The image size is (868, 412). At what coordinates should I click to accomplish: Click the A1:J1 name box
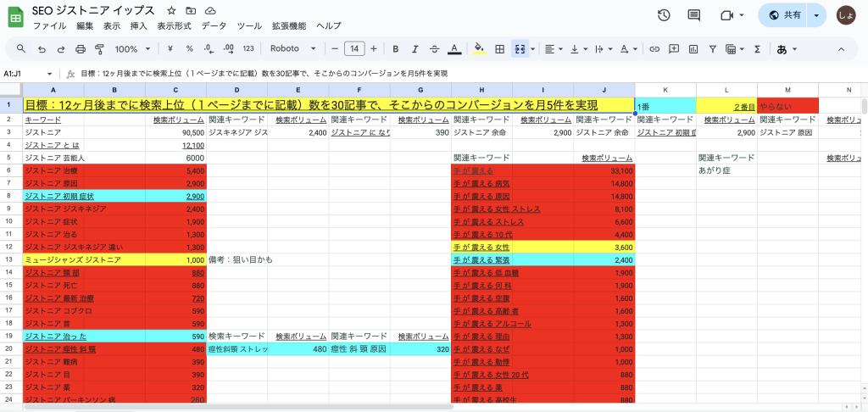point(25,74)
